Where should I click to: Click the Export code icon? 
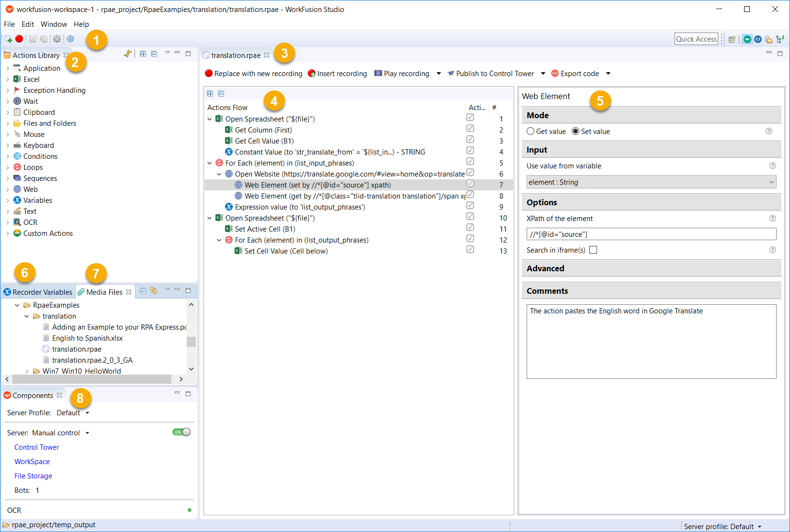(x=555, y=73)
